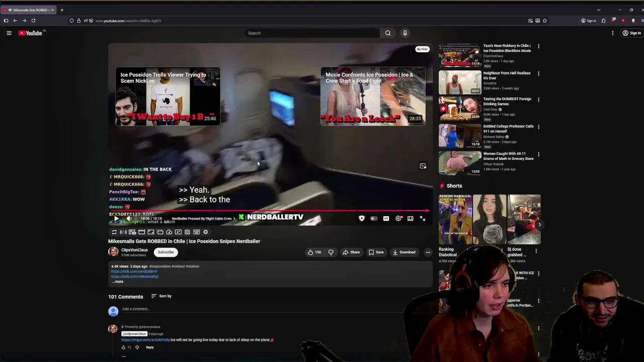The height and width of the screenshot is (362, 644).
Task: Focus the YouTube Search field
Action: 312,33
